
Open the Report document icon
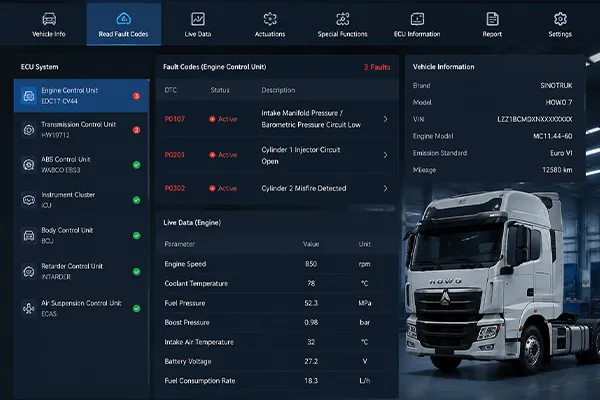click(x=492, y=19)
